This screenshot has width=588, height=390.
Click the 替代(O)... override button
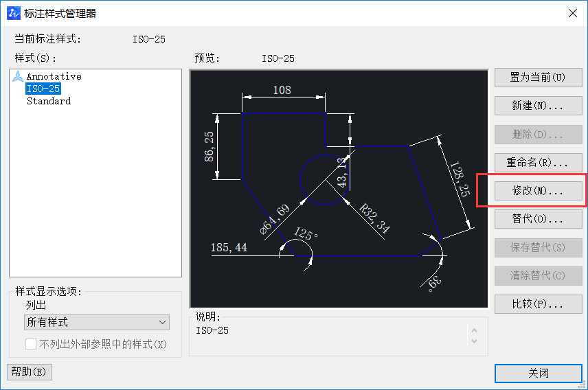pyautogui.click(x=538, y=220)
